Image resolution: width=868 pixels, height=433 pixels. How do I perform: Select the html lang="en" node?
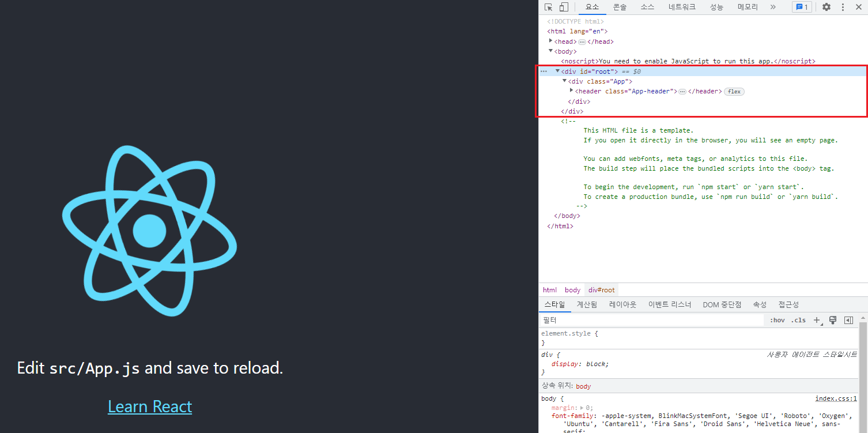pyautogui.click(x=578, y=31)
